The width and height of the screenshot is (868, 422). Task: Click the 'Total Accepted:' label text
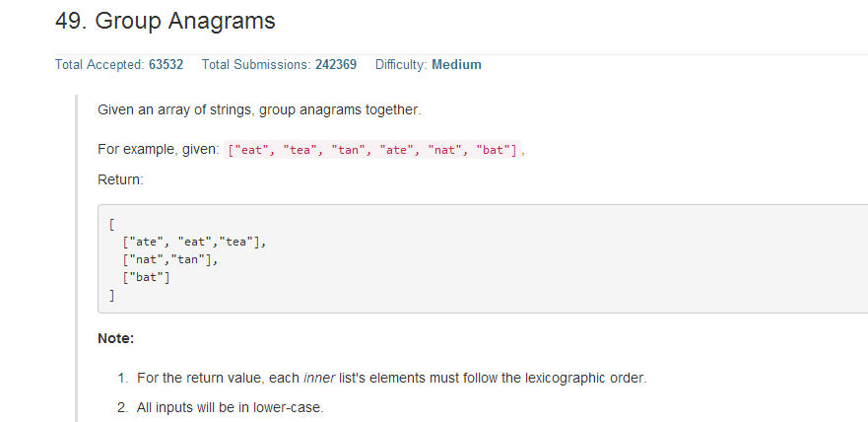[x=100, y=65]
